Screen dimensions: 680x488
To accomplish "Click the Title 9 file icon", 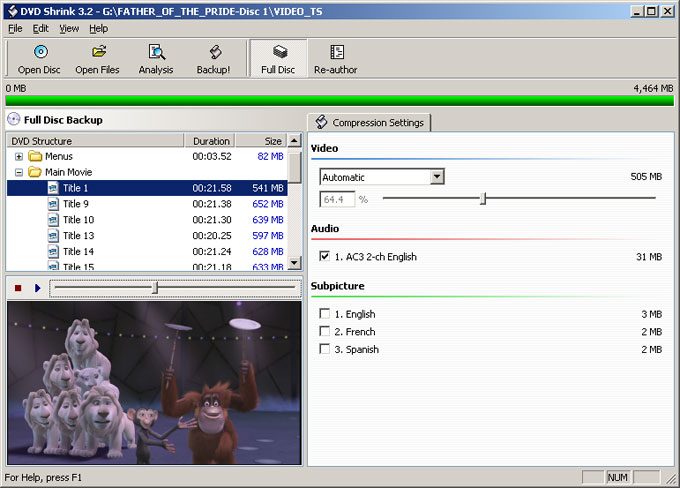I will click(53, 204).
